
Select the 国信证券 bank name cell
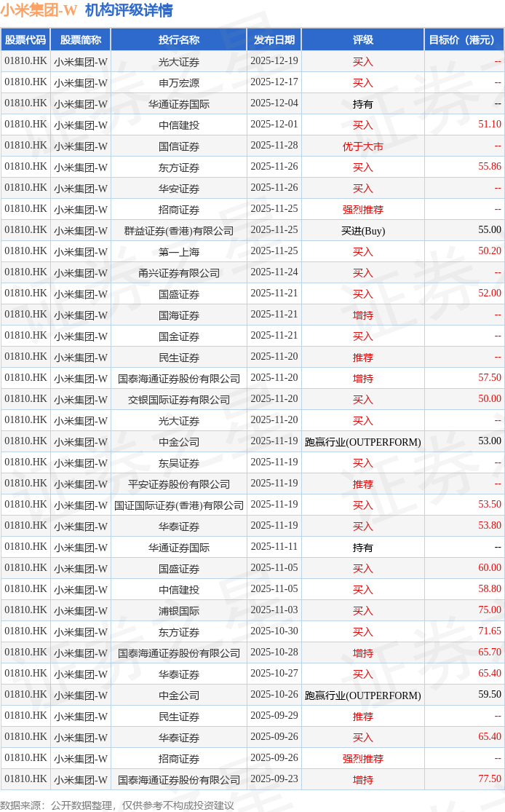(179, 146)
